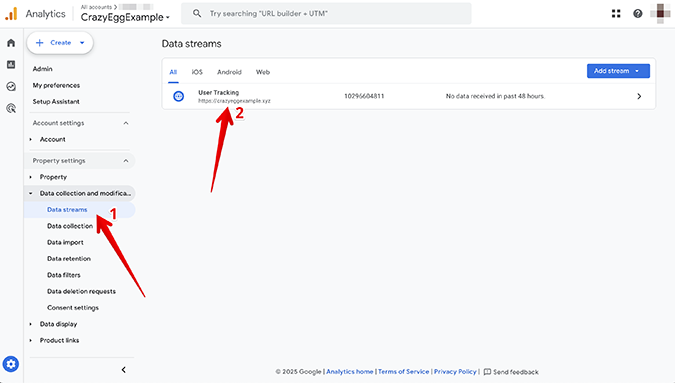Click the Privacy Policy link
This screenshot has height=383, width=675.
pos(455,372)
